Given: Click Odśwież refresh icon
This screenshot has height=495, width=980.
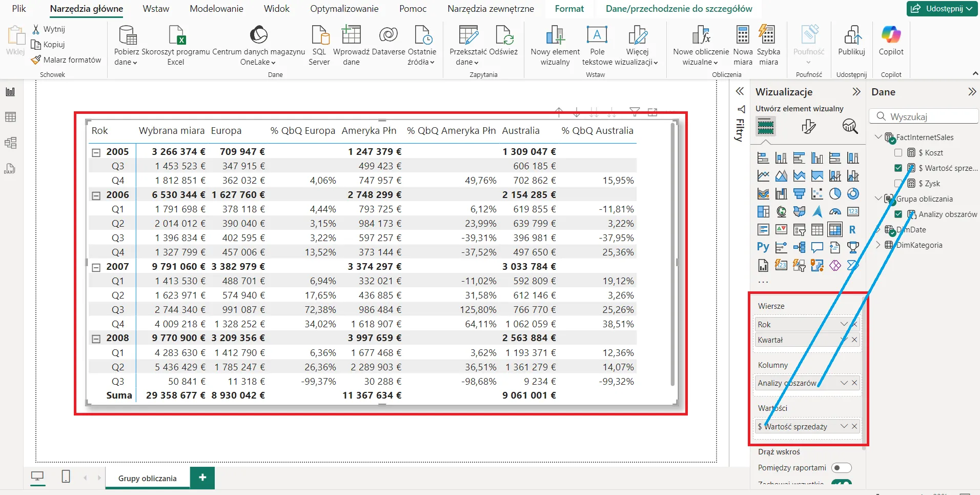Looking at the screenshot, I should coord(503,36).
